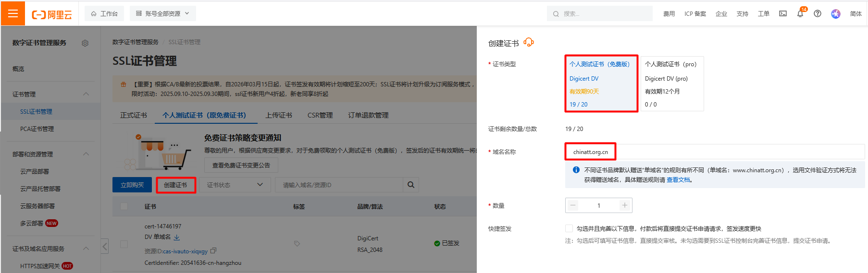Click the tag icon for cert-14746197
The height and width of the screenshot is (273, 868).
pyautogui.click(x=297, y=244)
